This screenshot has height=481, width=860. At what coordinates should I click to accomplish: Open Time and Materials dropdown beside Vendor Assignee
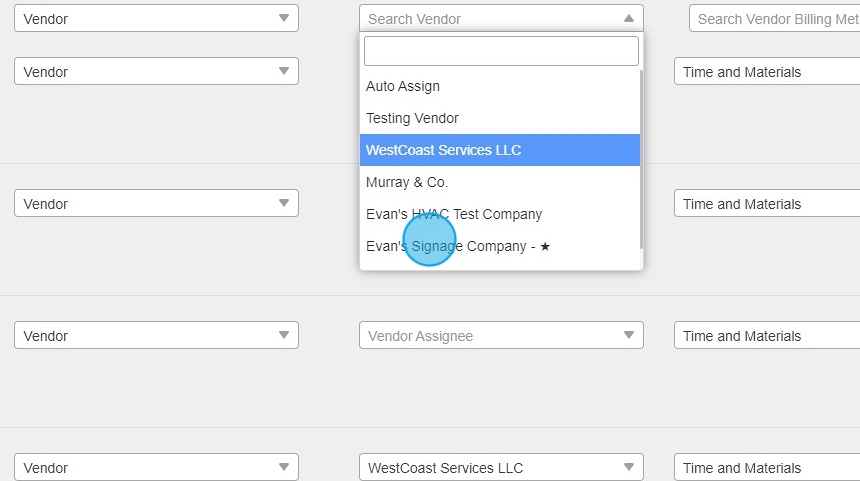click(x=766, y=336)
